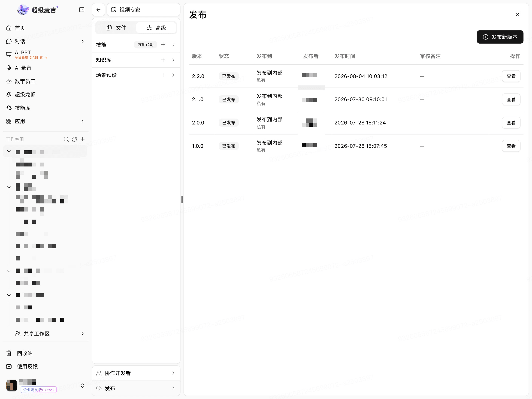View version 1.0.0 with 查看
Viewport: 532px width, 399px height.
(511, 146)
